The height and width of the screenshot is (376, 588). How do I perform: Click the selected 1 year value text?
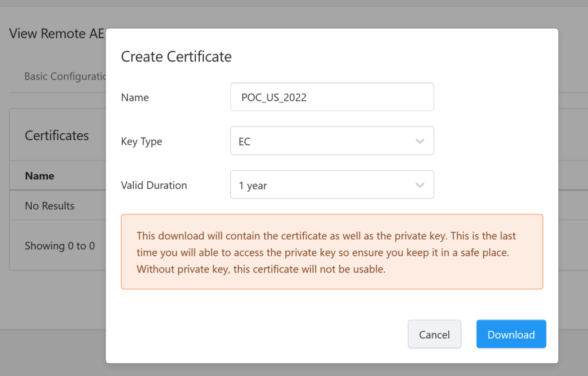pyautogui.click(x=253, y=186)
